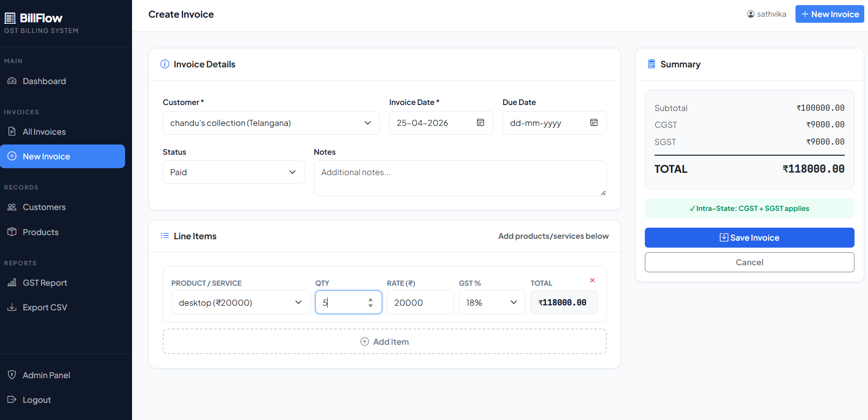868x420 pixels.
Task: Click the Subtotal value ₹100000.00
Action: pyautogui.click(x=821, y=108)
